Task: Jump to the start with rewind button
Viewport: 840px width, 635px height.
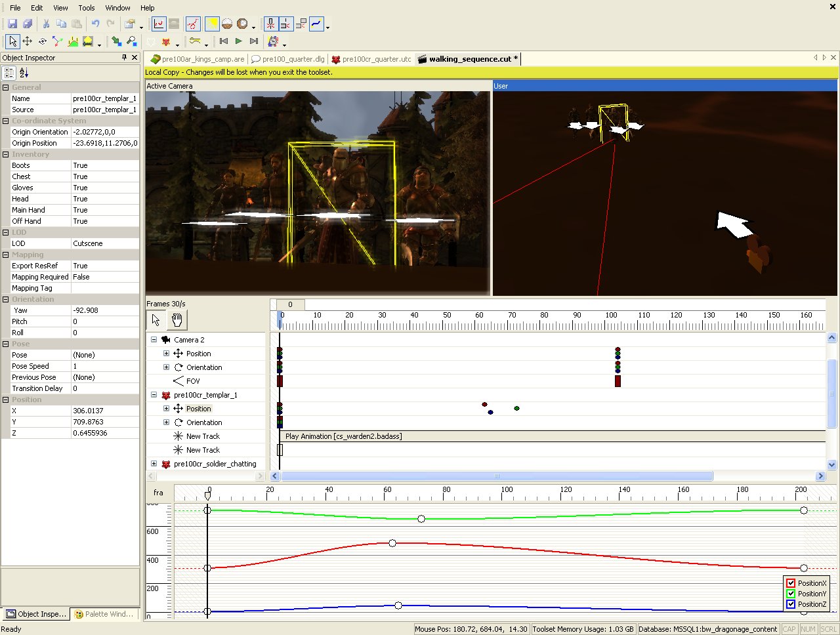Action: 224,41
